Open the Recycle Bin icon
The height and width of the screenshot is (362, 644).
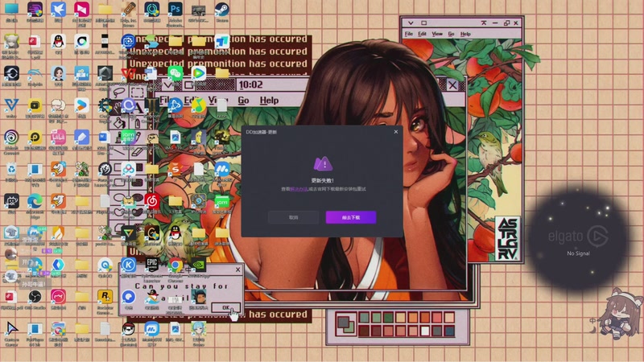click(x=11, y=169)
